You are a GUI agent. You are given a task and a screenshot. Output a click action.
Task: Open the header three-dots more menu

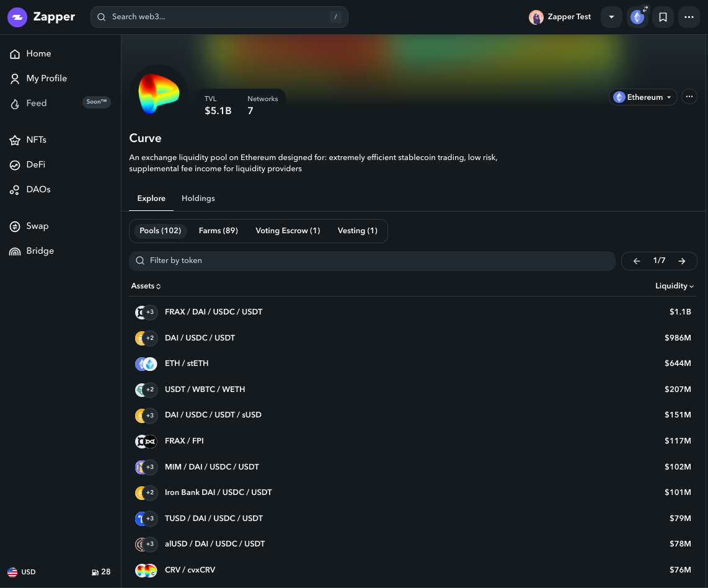point(689,17)
